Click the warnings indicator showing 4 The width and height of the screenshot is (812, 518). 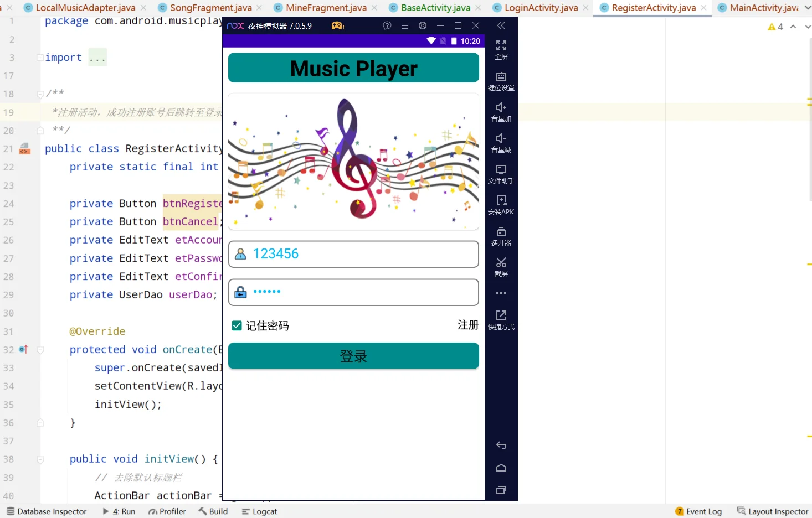(775, 27)
